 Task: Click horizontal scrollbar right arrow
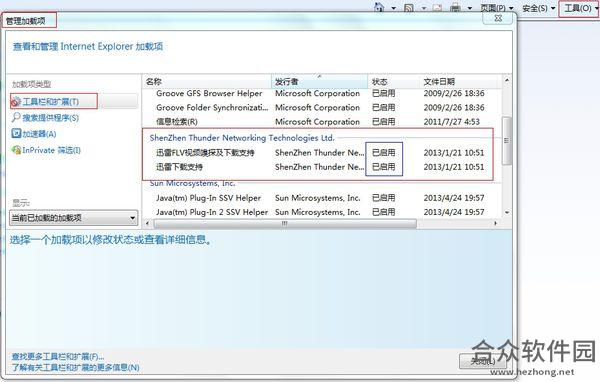[496, 223]
